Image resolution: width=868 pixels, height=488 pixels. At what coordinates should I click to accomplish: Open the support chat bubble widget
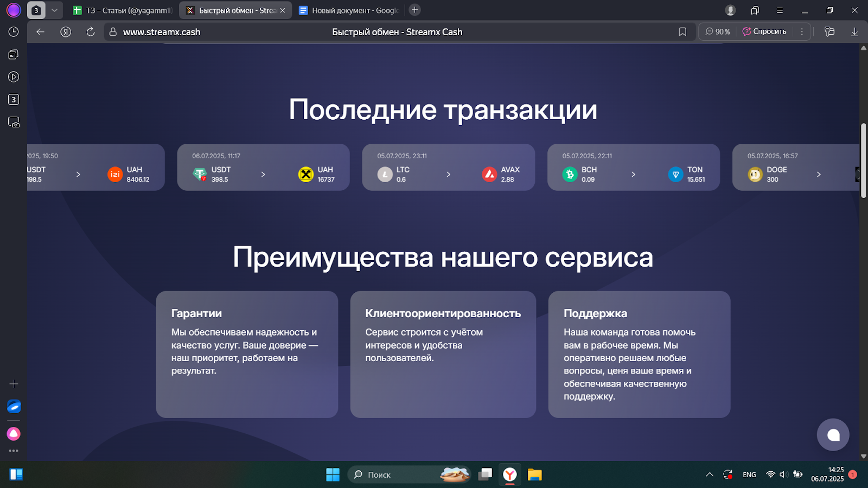pyautogui.click(x=833, y=434)
